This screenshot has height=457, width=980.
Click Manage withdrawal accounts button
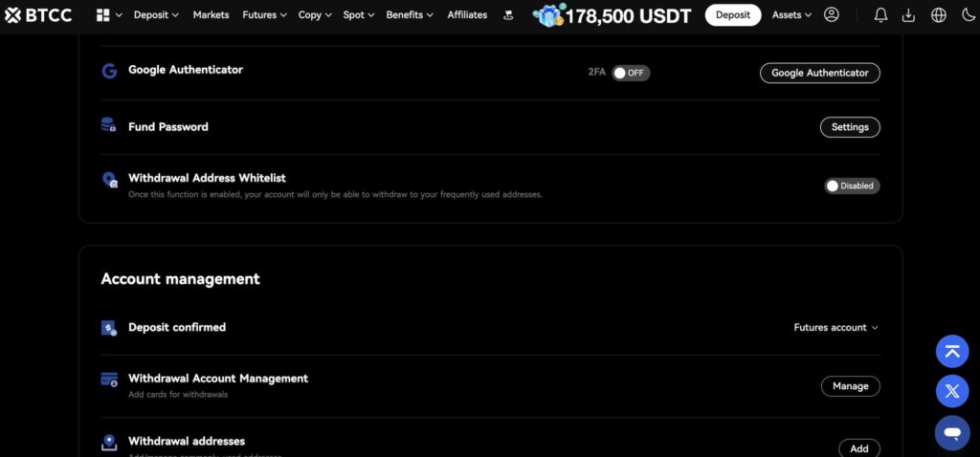[851, 386]
